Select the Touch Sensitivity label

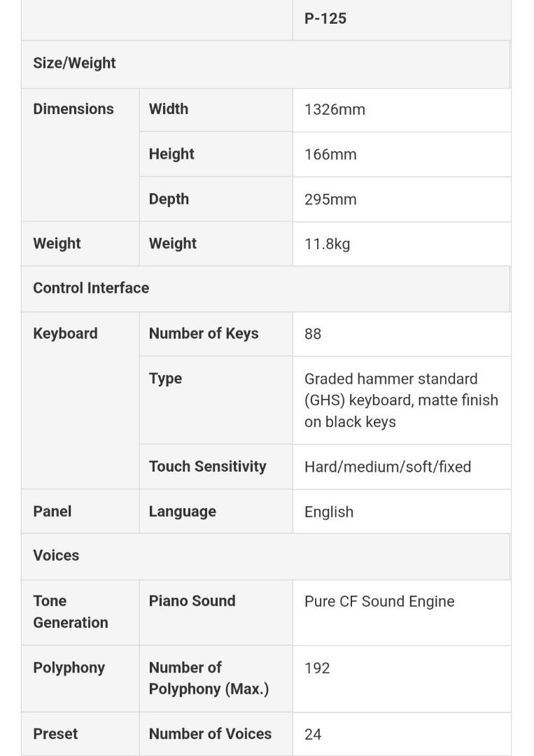point(207,467)
